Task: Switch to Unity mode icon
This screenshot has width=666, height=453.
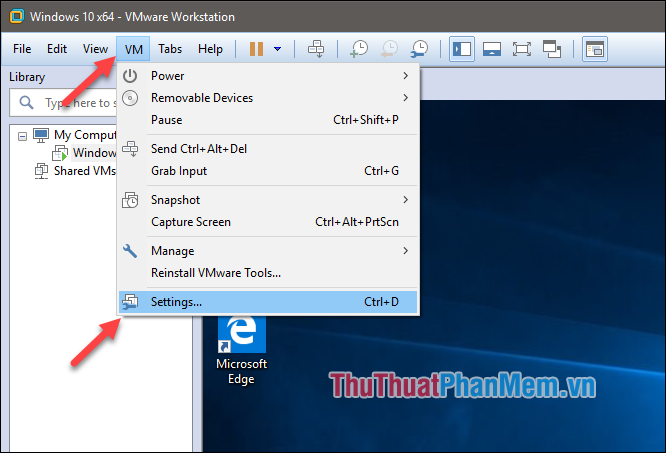Action: tap(552, 49)
